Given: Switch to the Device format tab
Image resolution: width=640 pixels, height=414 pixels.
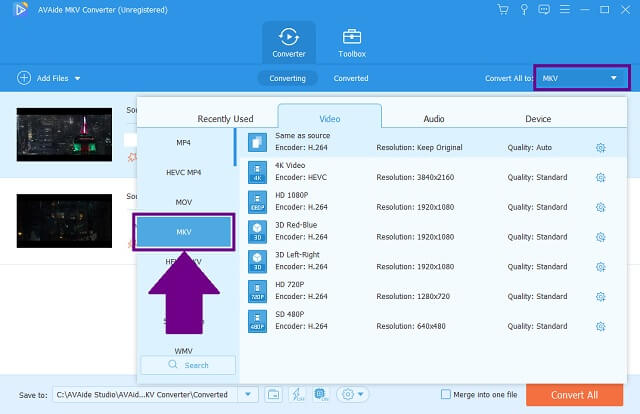Looking at the screenshot, I should coord(538,119).
